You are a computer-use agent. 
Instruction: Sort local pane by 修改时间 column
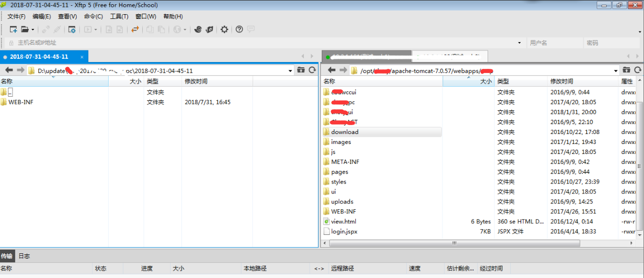point(217,81)
